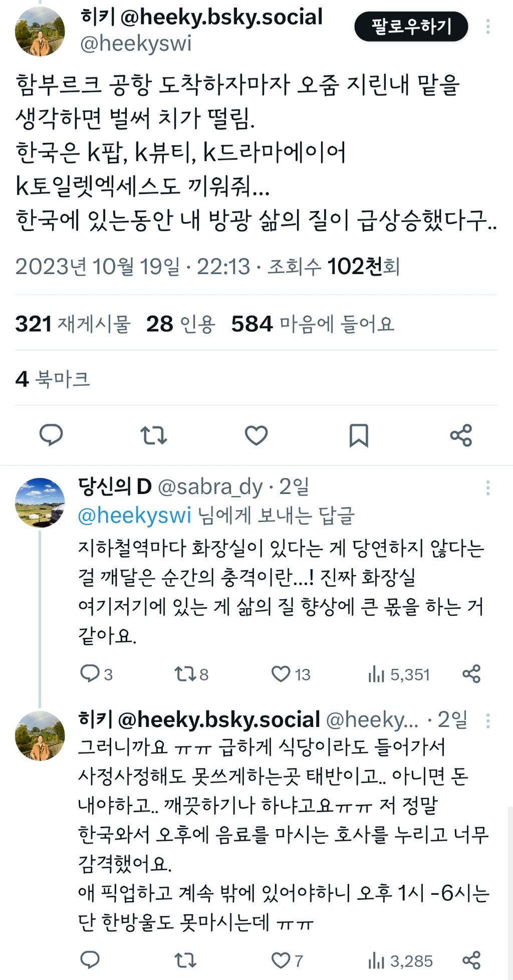Screen dimensions: 513x980
Task: Tap the 팔로우하기 follow button
Action: 411,27
